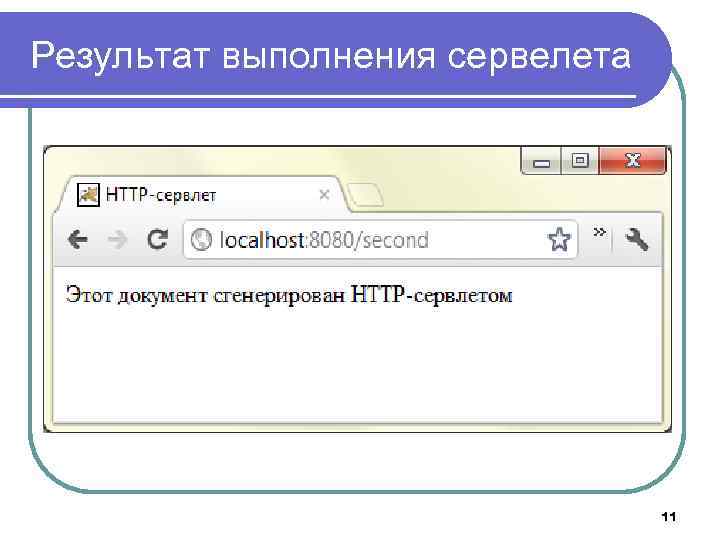The image size is (720, 540).
Task: Click the globe icon in address bar
Action: point(201,240)
